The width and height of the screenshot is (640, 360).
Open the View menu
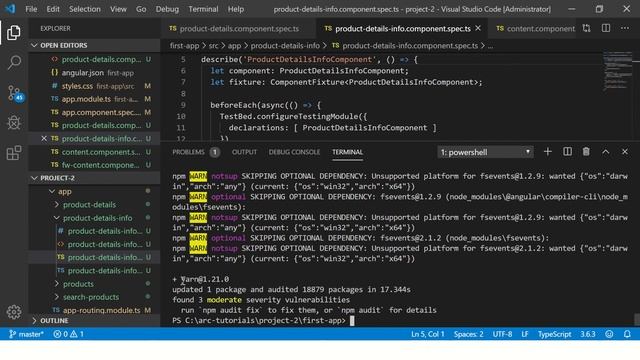click(118, 9)
